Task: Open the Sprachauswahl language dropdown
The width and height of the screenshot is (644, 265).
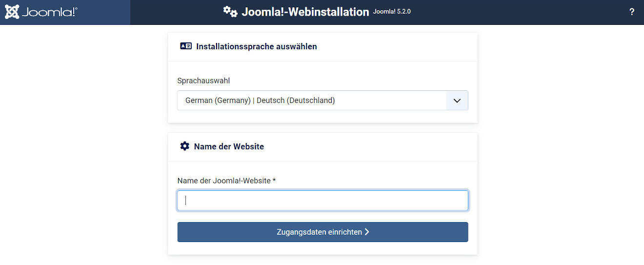Action: point(322,101)
